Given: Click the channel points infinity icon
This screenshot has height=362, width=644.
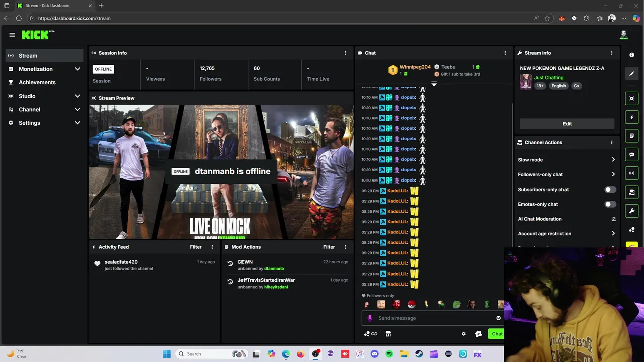Looking at the screenshot, I should tap(371, 334).
